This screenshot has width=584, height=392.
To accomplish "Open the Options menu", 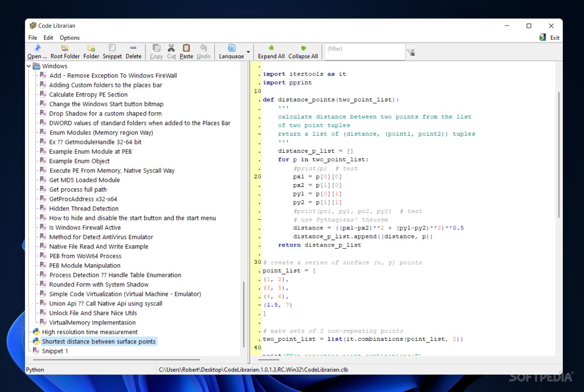I will click(x=69, y=38).
